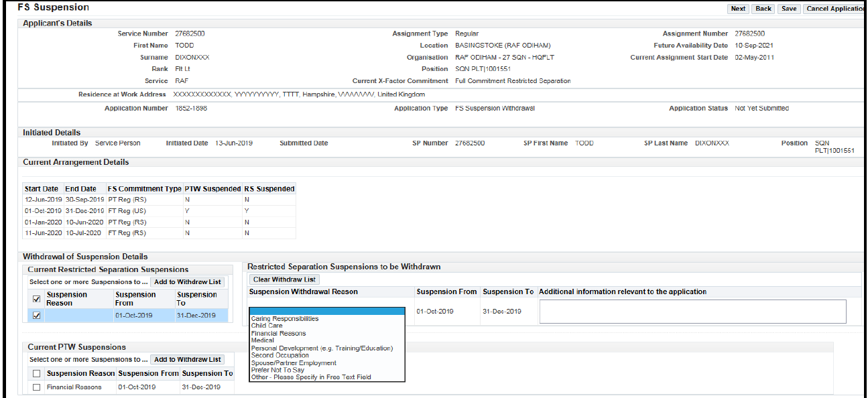The height and width of the screenshot is (398, 868).
Task: Add selected Restricted Separation suspension to Withdraw List
Action: (x=188, y=282)
